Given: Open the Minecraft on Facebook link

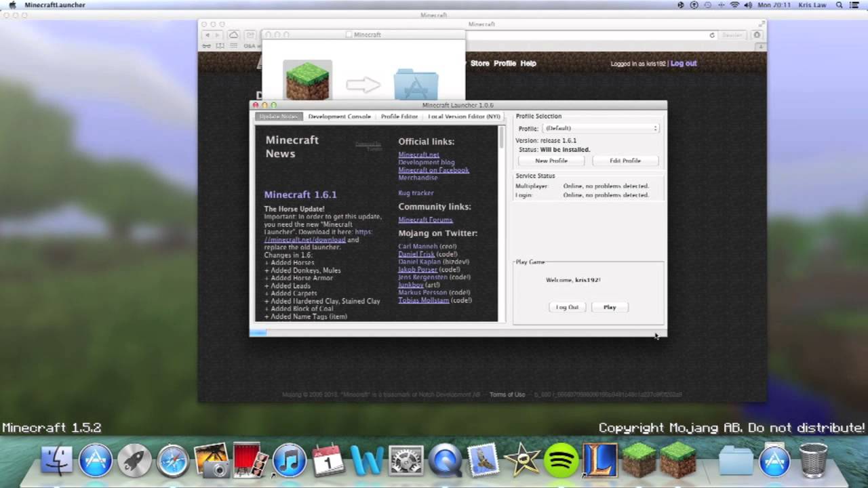Looking at the screenshot, I should tap(433, 170).
